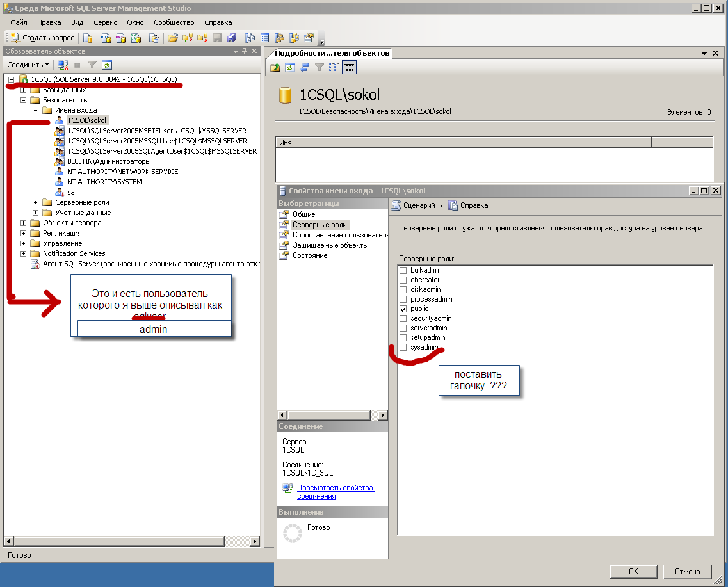Expand the Серверные роли folder
The image size is (728, 587).
[x=35, y=203]
